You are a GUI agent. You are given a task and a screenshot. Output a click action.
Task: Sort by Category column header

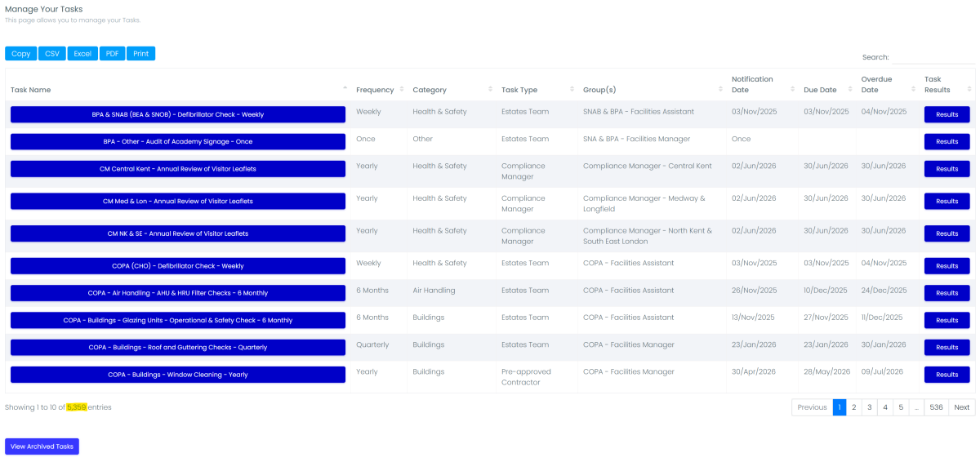click(x=430, y=90)
